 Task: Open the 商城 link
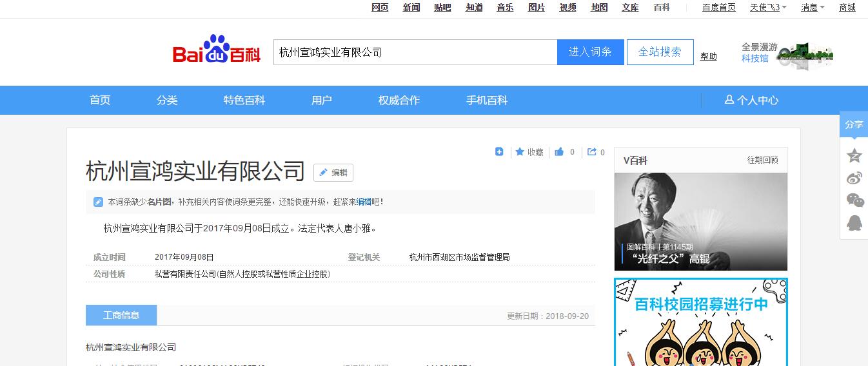tap(847, 8)
